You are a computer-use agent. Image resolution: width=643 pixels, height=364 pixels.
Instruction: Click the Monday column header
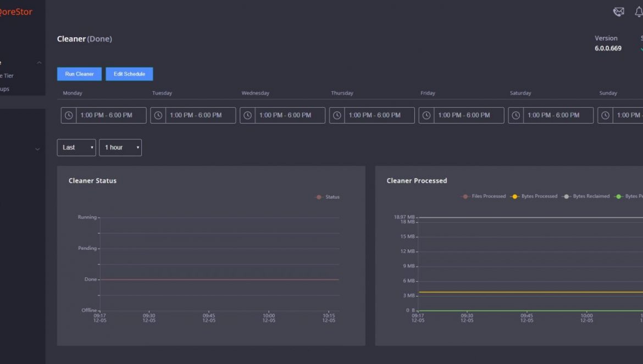pos(73,93)
